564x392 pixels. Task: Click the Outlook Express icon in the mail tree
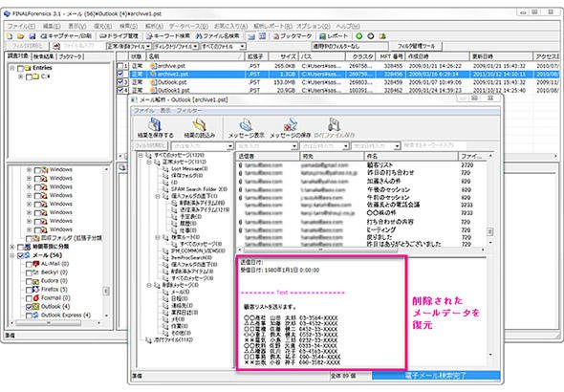(36, 316)
